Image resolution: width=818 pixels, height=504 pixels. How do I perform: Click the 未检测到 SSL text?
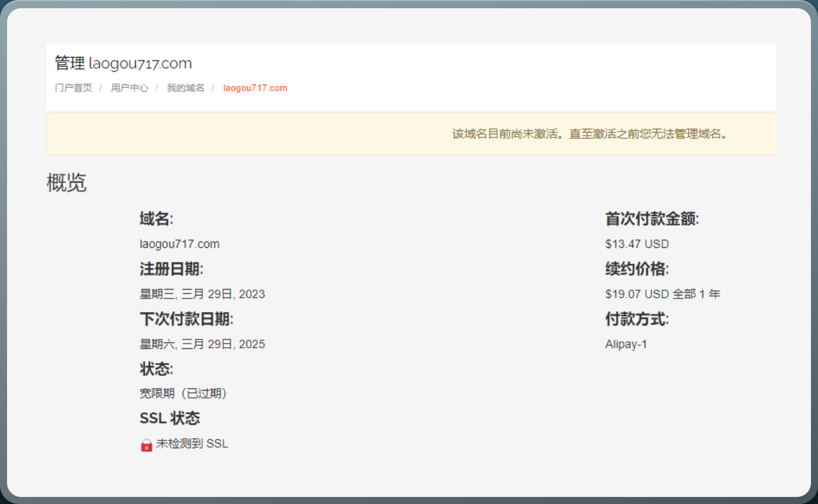coord(192,443)
